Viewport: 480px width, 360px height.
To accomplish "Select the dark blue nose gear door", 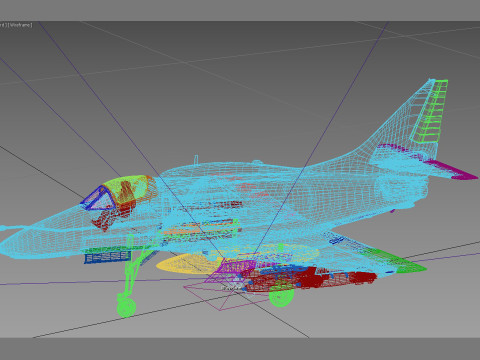I will point(107,258).
